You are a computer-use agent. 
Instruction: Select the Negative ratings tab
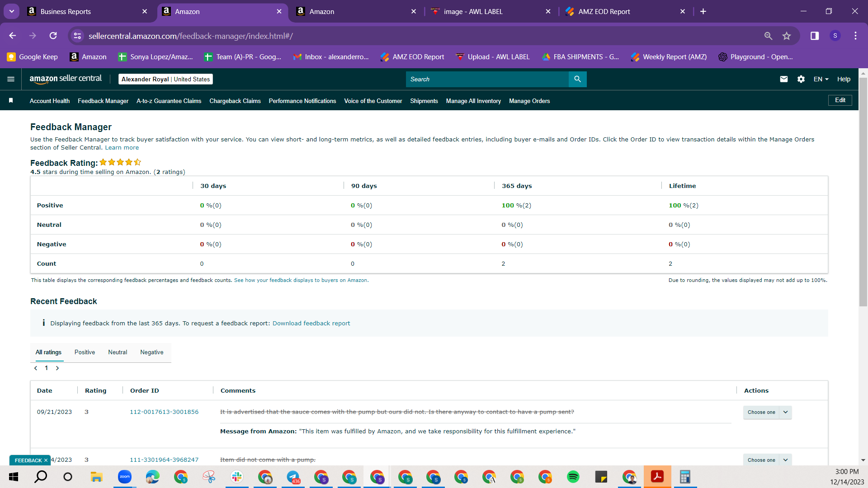pyautogui.click(x=152, y=352)
